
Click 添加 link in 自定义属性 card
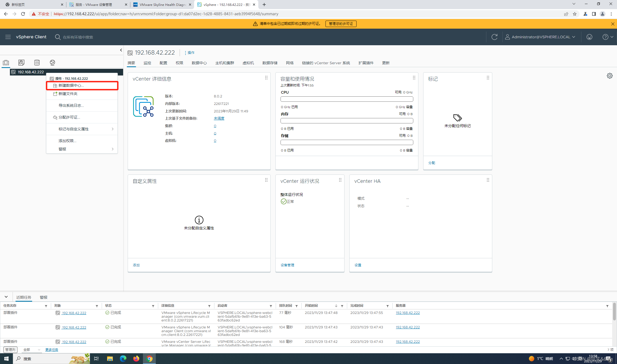(x=136, y=265)
